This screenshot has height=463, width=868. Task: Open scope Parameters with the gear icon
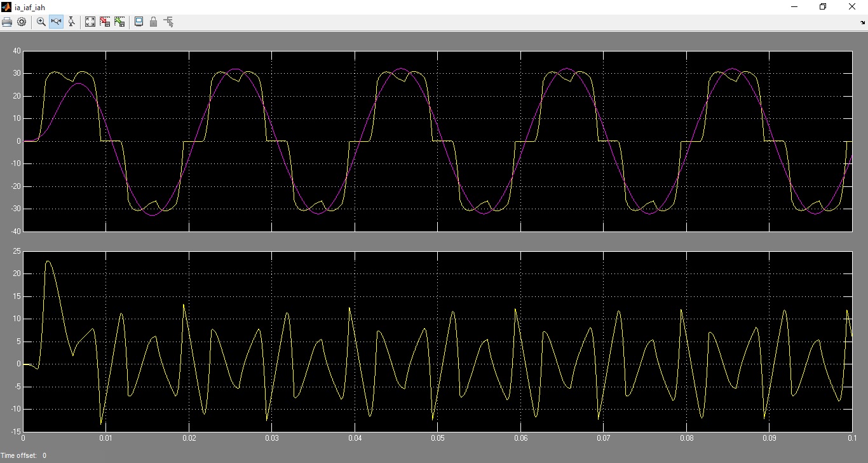pos(22,22)
